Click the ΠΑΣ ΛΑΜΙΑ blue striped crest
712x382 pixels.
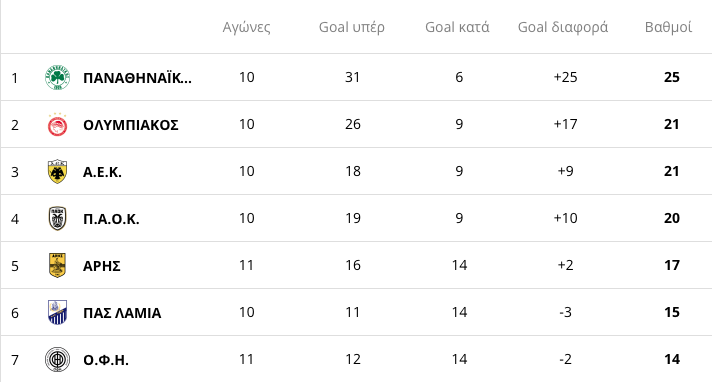click(58, 313)
